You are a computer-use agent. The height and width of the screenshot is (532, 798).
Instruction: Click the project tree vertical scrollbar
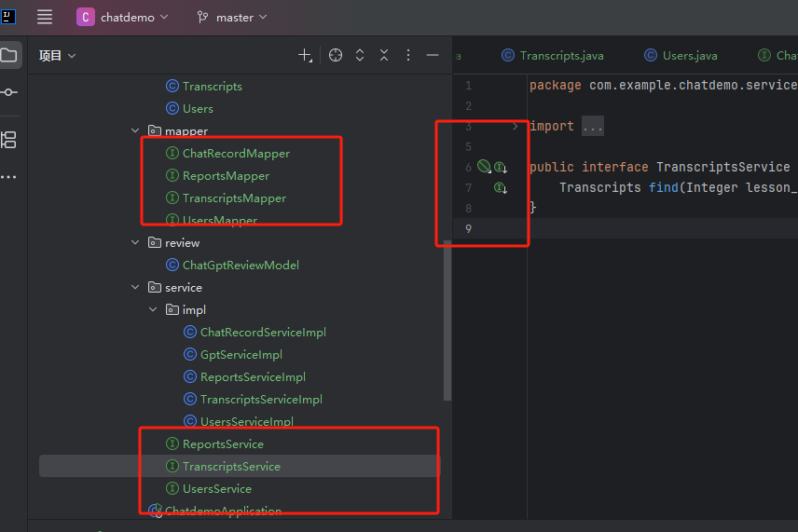pos(447,321)
